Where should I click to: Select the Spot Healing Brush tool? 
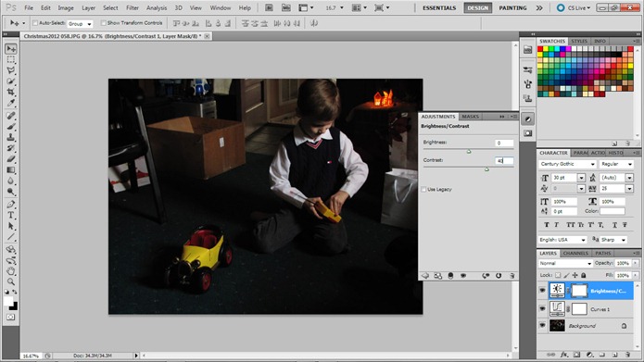[x=11, y=116]
